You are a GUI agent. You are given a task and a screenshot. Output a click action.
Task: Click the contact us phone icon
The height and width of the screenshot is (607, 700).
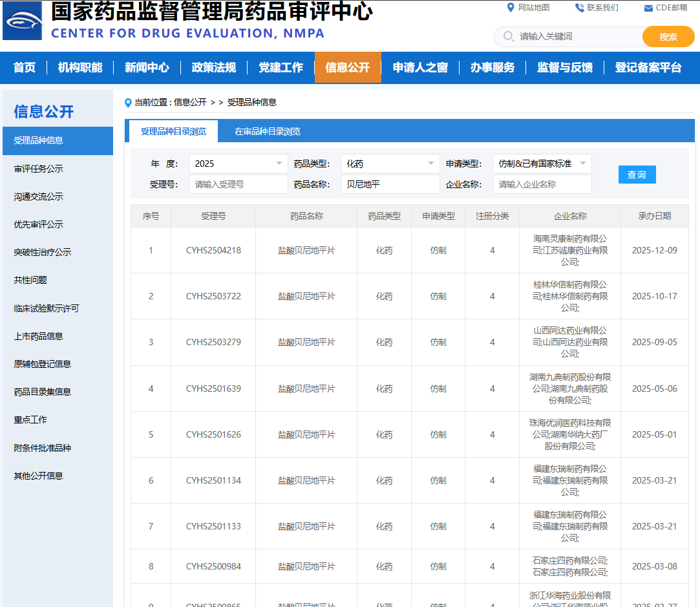tap(579, 8)
